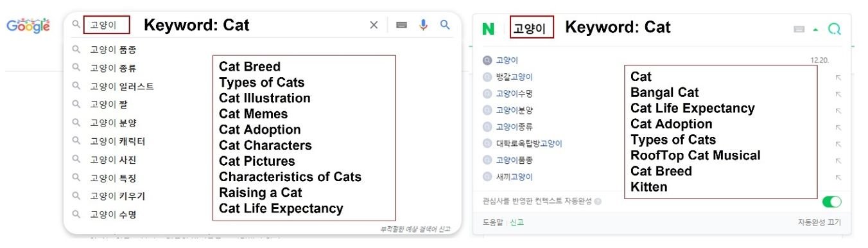The image size is (868, 248).
Task: Toggle Naver context autocomplete green switch
Action: (x=831, y=202)
